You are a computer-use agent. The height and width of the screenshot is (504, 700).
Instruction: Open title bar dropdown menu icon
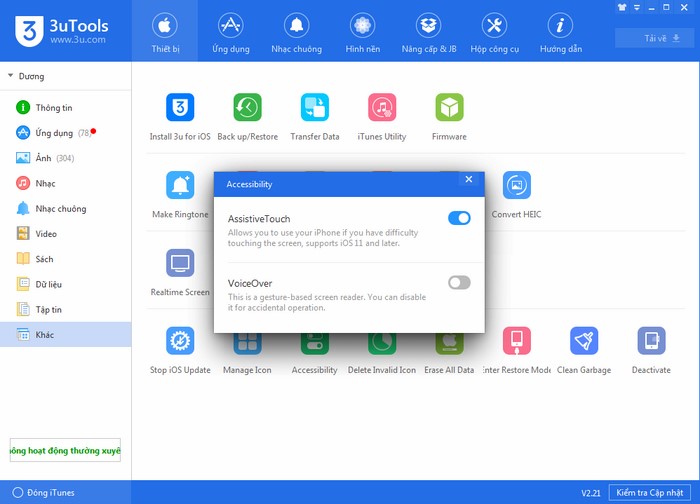(637, 7)
